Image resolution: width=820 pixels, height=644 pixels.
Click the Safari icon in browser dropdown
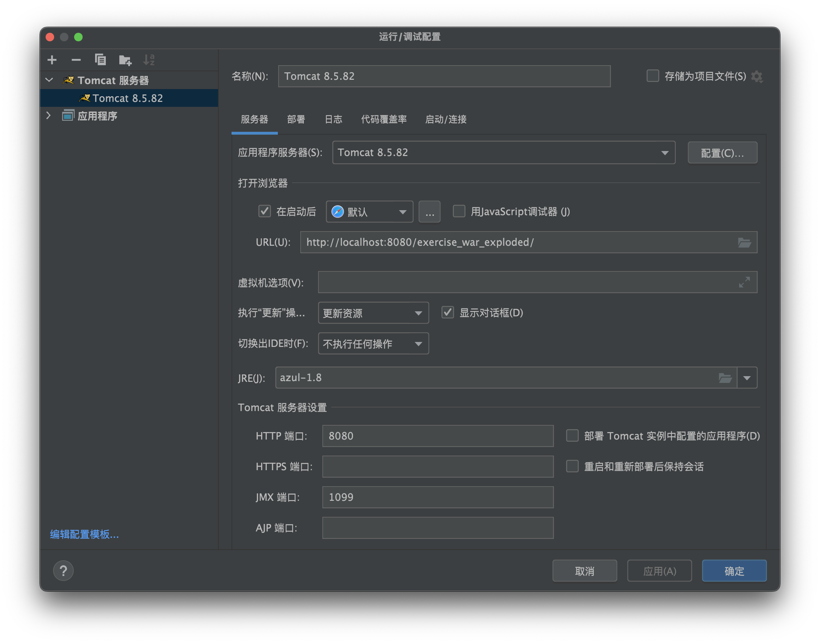tap(337, 212)
